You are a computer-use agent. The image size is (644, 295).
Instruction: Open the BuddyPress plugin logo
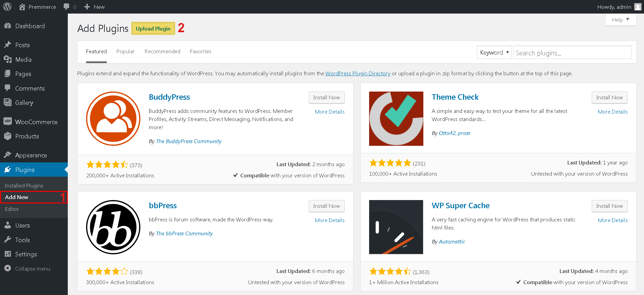coord(113,119)
